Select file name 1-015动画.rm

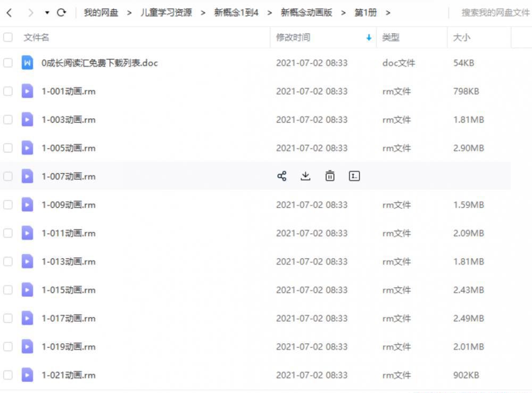(x=68, y=290)
